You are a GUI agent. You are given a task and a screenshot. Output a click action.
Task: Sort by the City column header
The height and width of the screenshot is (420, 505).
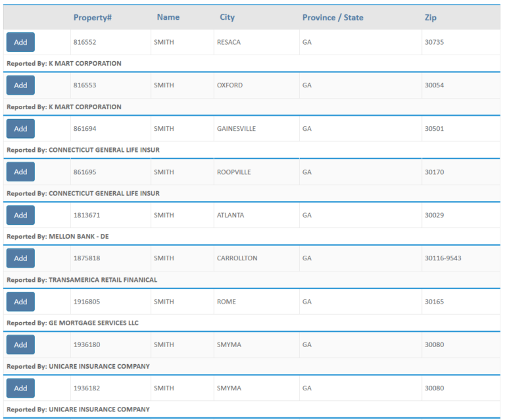(x=227, y=17)
